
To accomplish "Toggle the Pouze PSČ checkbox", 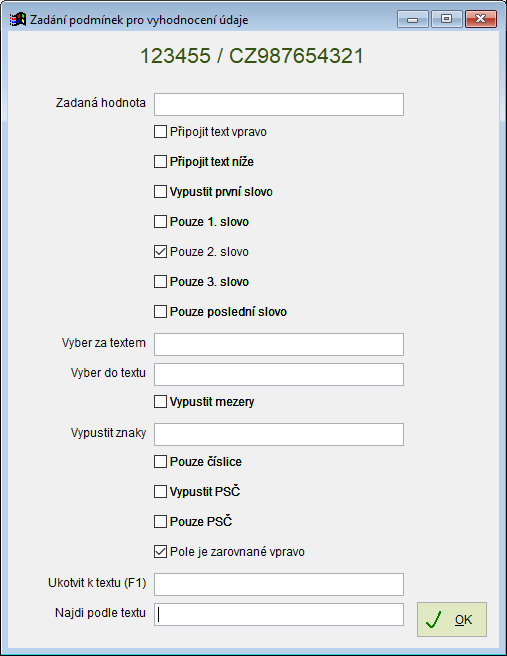I will click(x=160, y=522).
